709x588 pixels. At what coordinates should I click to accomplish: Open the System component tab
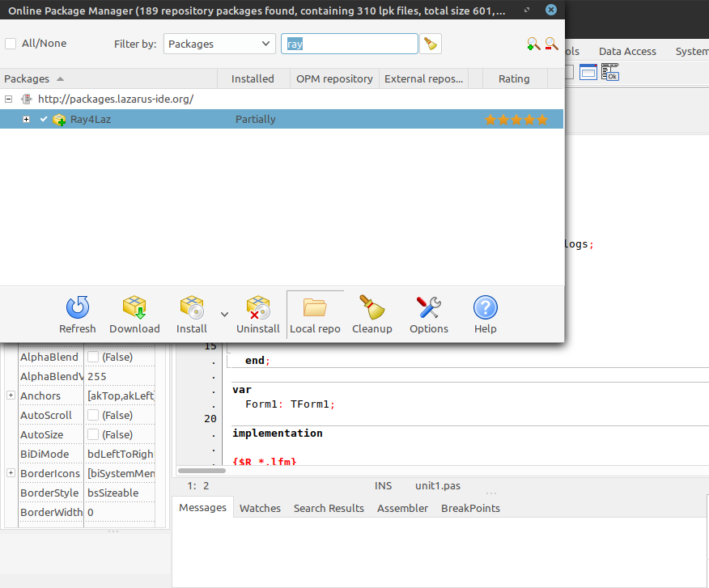click(692, 52)
